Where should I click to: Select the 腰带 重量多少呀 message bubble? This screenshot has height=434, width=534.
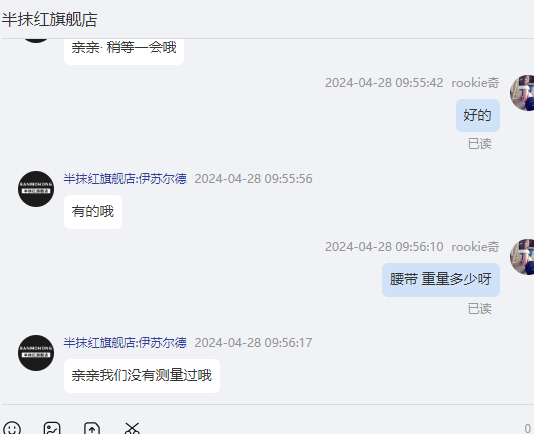pyautogui.click(x=441, y=280)
